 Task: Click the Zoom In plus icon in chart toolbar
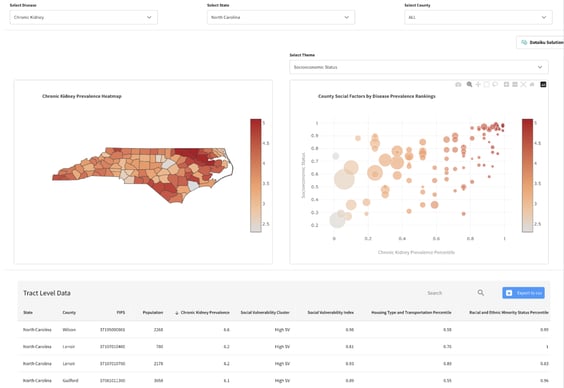point(506,85)
